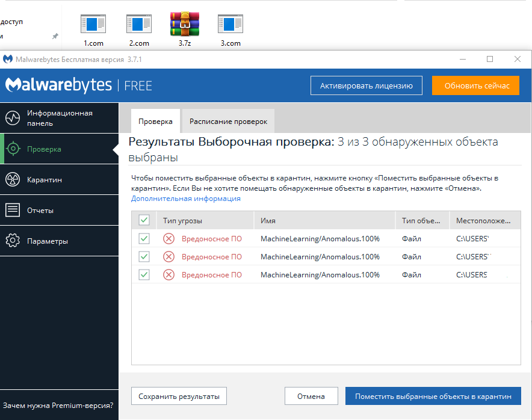Click the red threat icon in third row
The width and height of the screenshot is (532, 420).
(x=169, y=275)
